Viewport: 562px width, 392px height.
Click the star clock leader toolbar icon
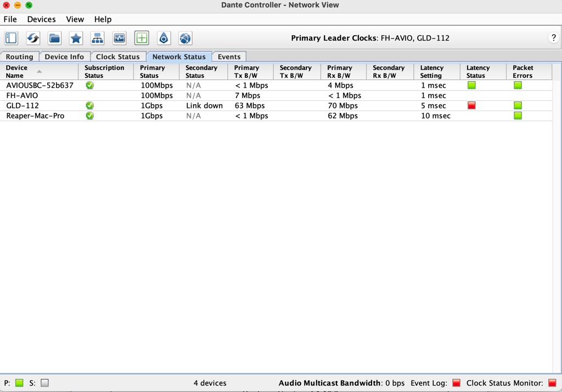(76, 38)
